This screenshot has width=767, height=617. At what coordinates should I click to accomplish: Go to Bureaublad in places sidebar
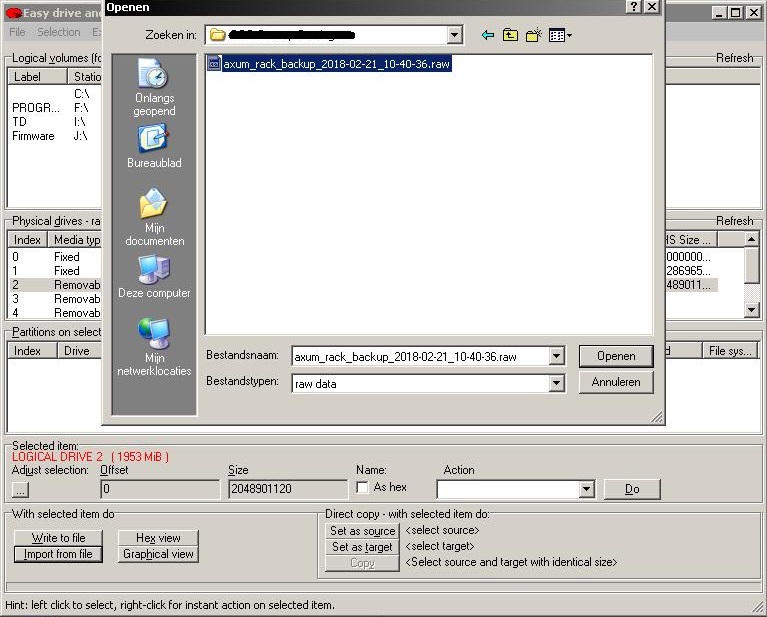154,147
